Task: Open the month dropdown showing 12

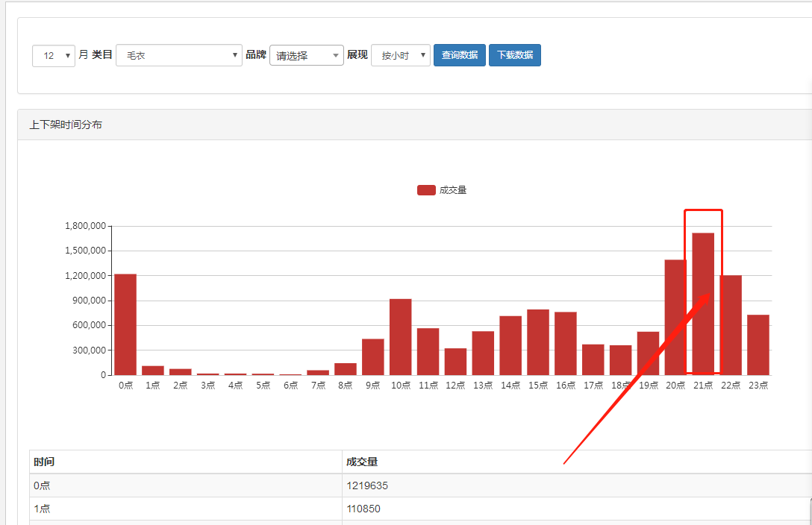Action: (54, 56)
